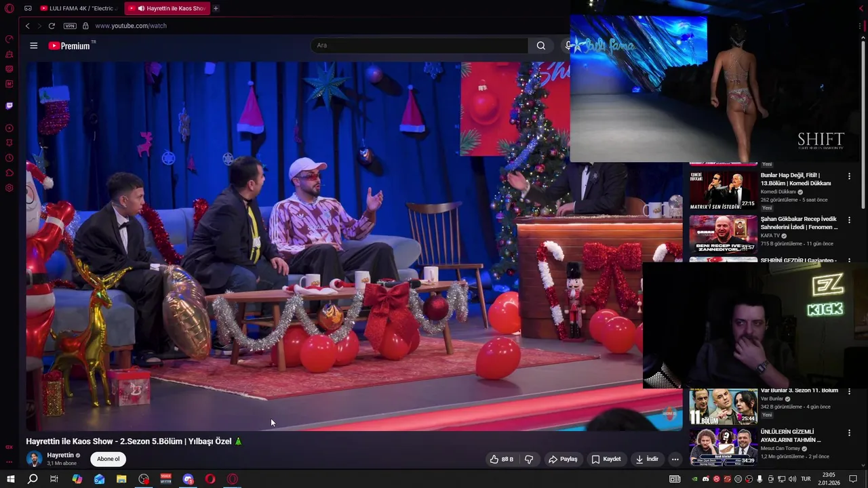Image resolution: width=868 pixels, height=488 pixels.
Task: Switch to LULI FAMA 4K tab
Action: (78, 8)
